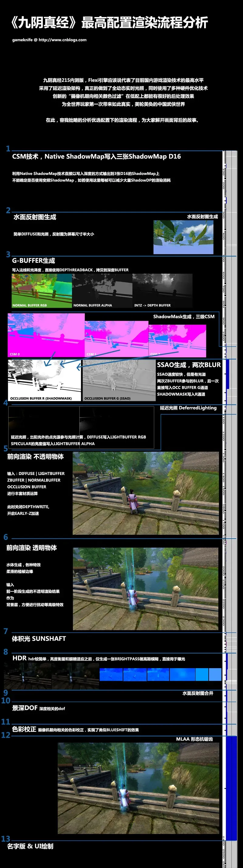The image size is (243, 868).
Task: Click the label MLAA 形态抗锯齿
Action: tap(194, 739)
